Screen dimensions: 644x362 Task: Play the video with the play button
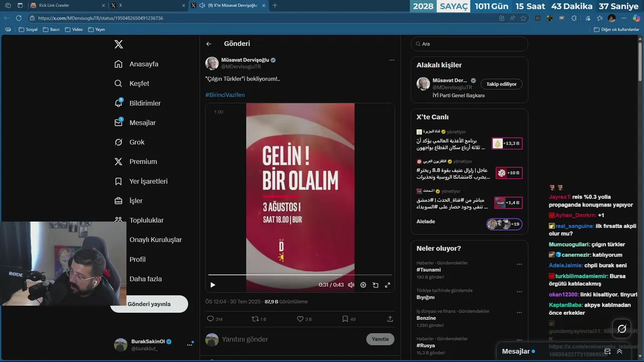213,285
